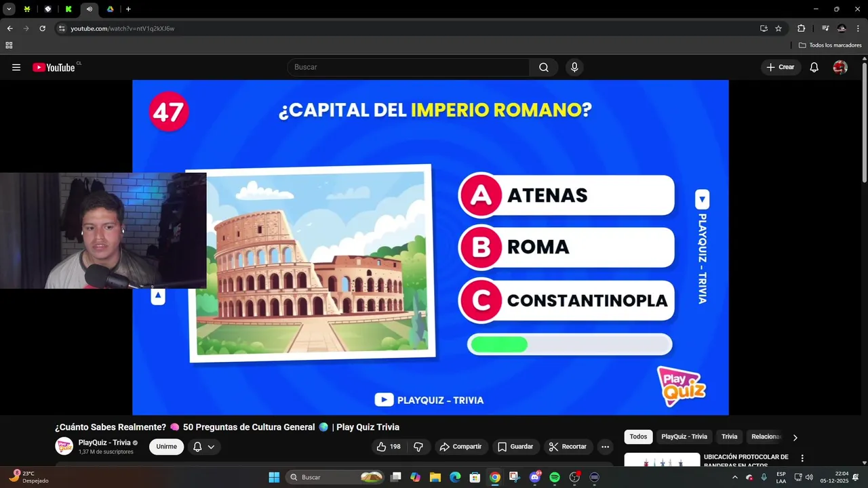View site information icon in address bar
This screenshot has height=488, width=868.
point(62,28)
